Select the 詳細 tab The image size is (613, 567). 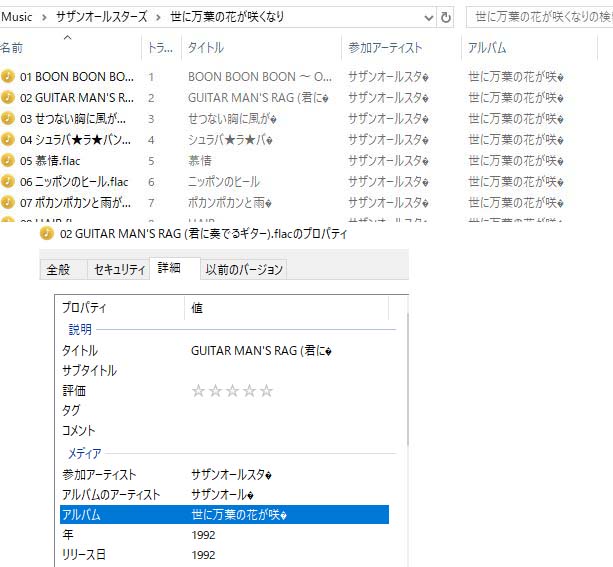[x=175, y=268]
